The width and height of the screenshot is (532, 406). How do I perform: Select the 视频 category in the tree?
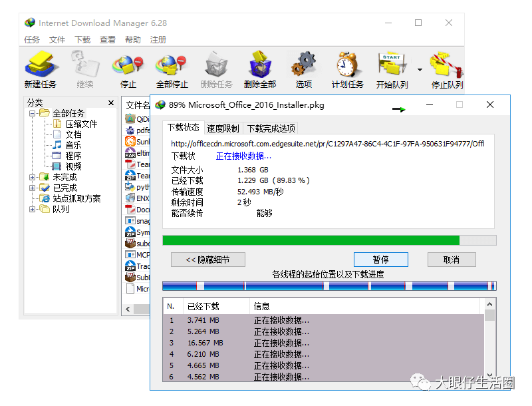pos(73,166)
